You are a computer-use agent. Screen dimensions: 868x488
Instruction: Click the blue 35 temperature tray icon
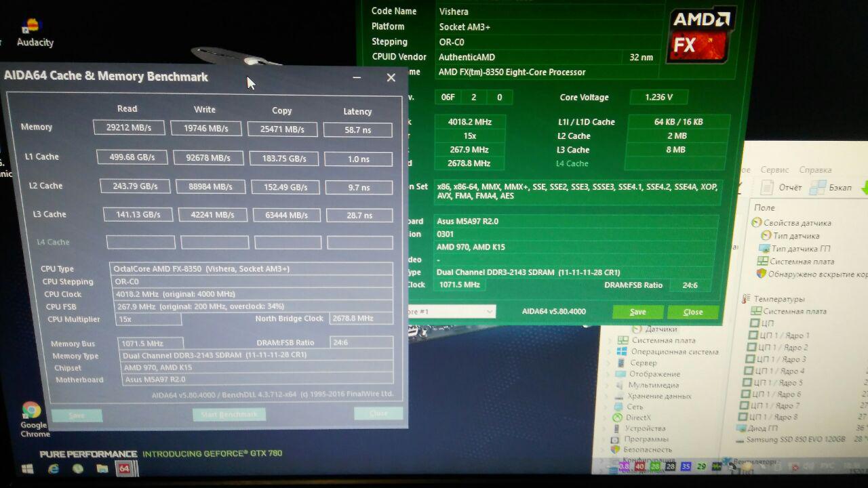click(x=686, y=467)
